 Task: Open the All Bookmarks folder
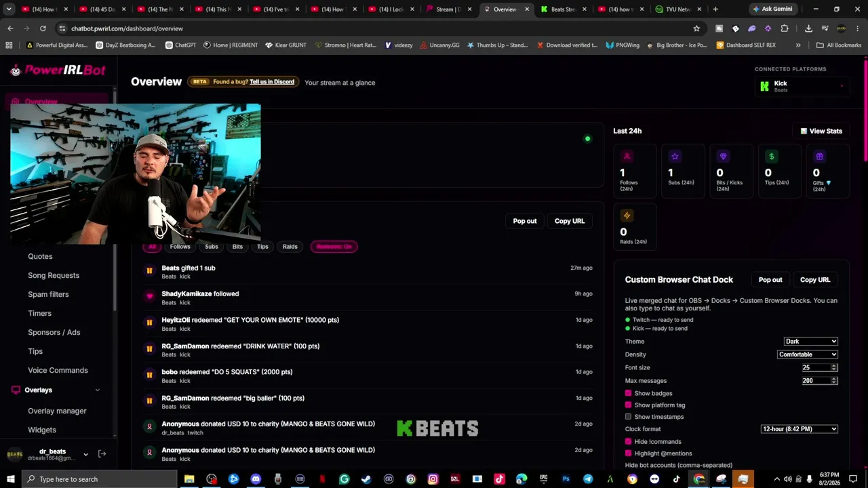pyautogui.click(x=839, y=45)
